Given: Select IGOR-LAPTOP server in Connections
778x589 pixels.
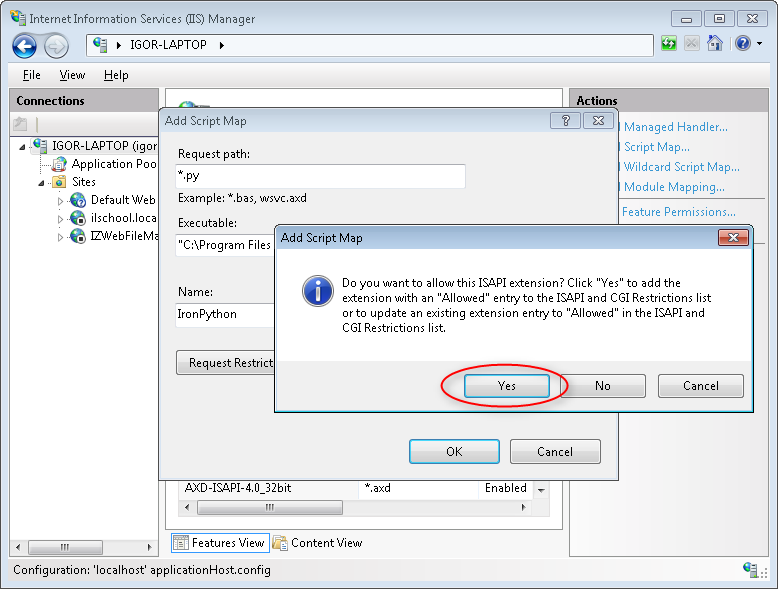Looking at the screenshot, I should pyautogui.click(x=105, y=146).
